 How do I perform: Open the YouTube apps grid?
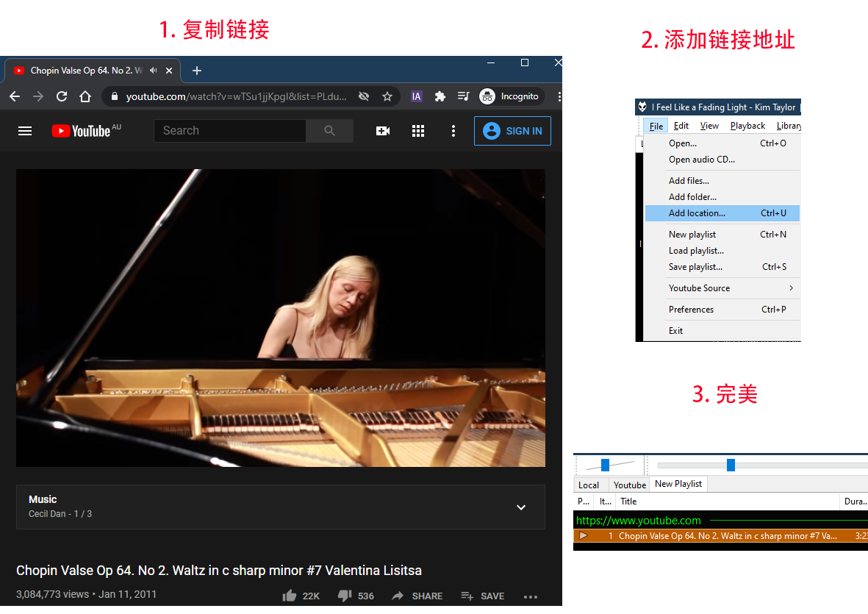coord(417,130)
